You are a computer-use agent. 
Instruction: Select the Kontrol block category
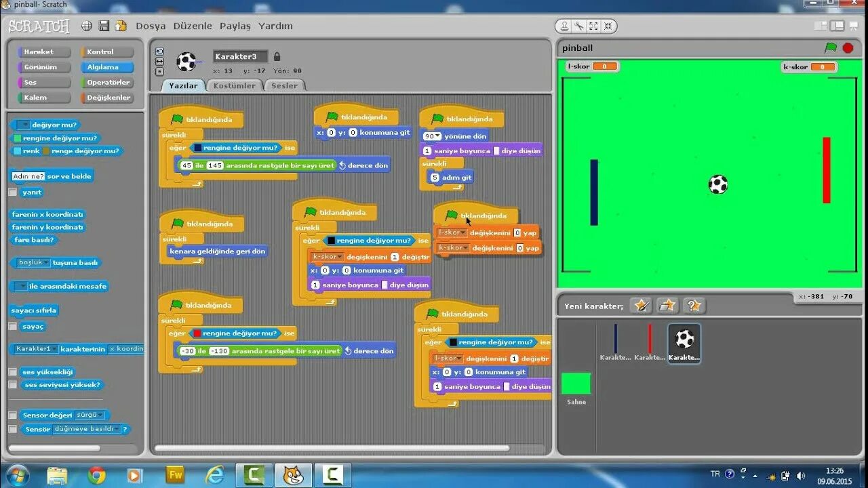(x=107, y=52)
